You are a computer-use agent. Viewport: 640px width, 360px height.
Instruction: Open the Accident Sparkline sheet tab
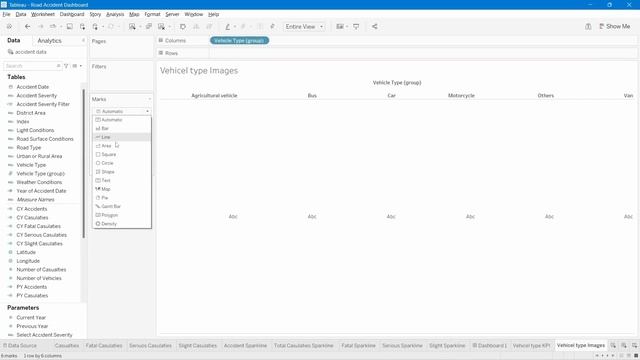(245, 345)
